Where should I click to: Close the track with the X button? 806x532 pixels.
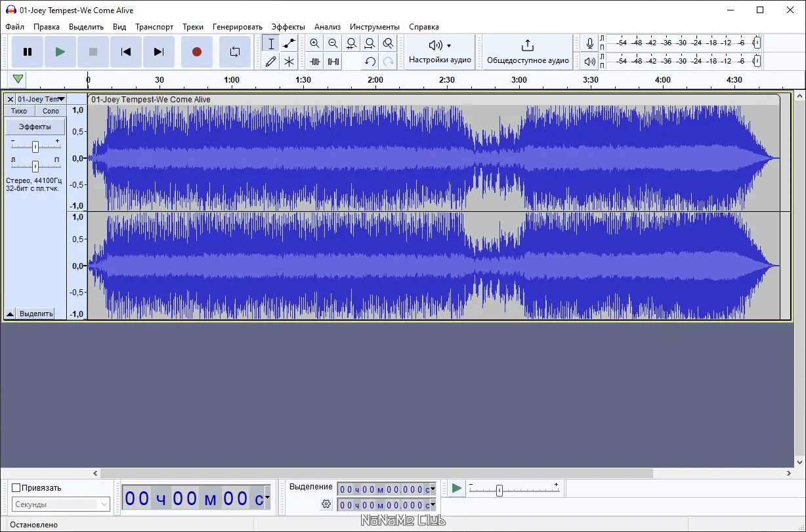pyautogui.click(x=11, y=99)
